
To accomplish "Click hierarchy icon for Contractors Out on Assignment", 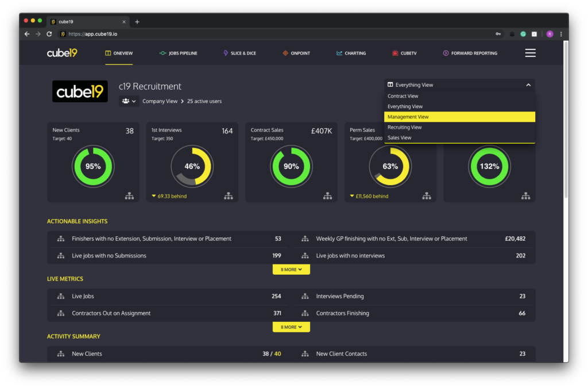I will point(61,313).
